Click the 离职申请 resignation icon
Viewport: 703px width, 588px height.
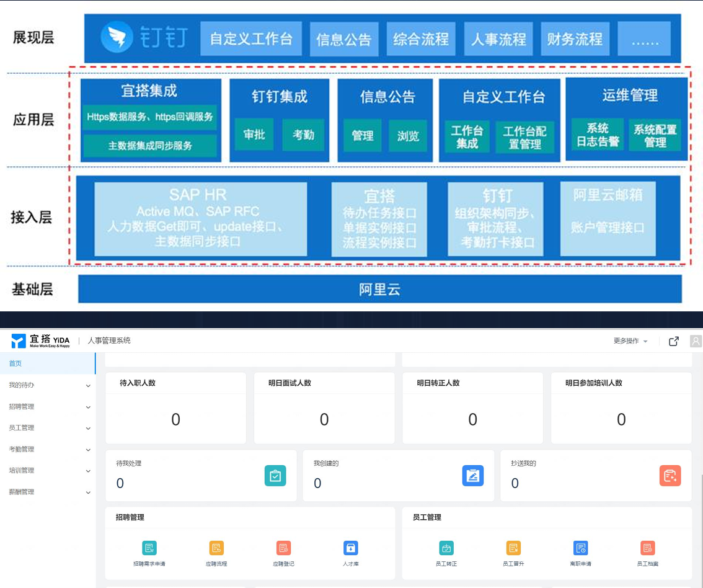(x=580, y=548)
